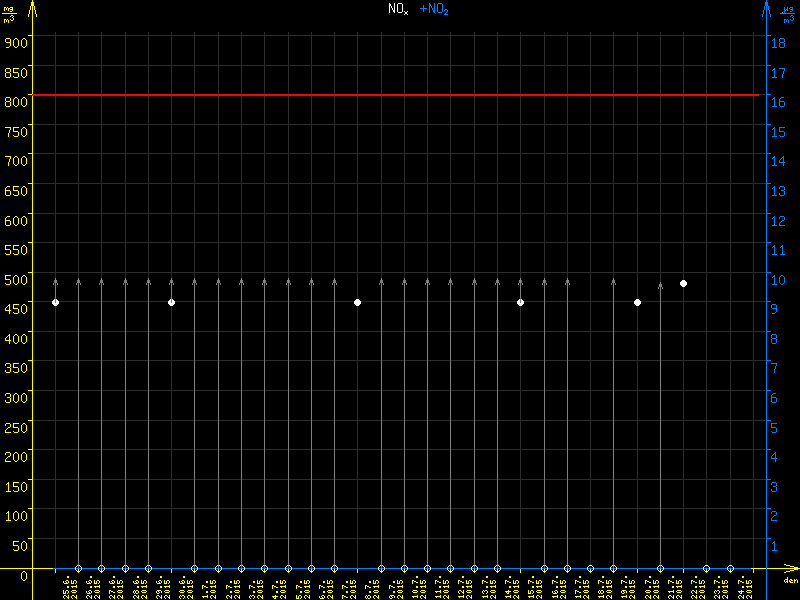This screenshot has height=600, width=800.
Task: Click the 'den' x-axis label
Action: click(x=790, y=581)
